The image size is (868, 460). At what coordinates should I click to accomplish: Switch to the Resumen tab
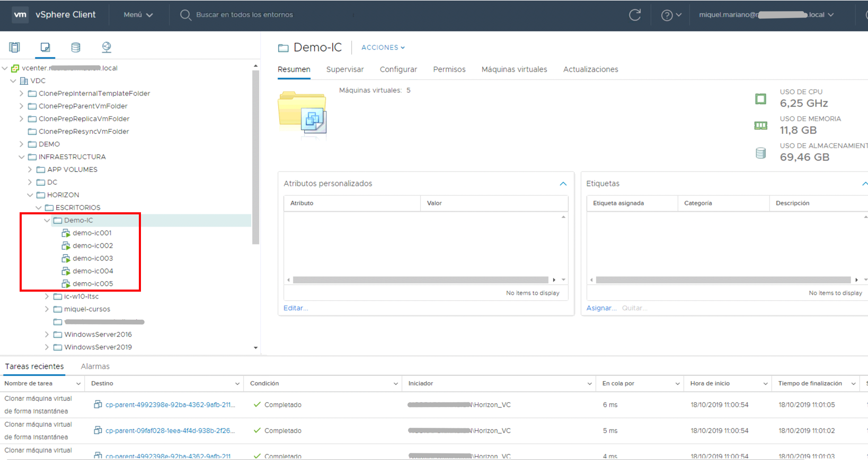[294, 69]
